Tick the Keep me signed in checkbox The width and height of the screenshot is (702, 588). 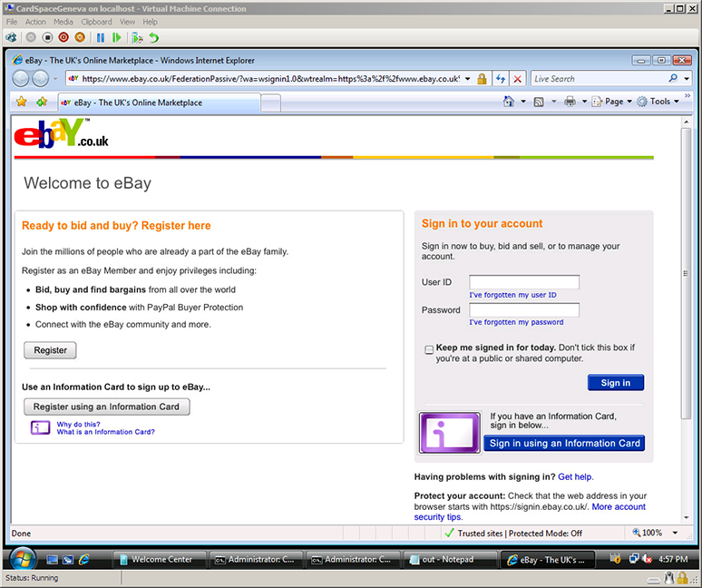point(429,349)
